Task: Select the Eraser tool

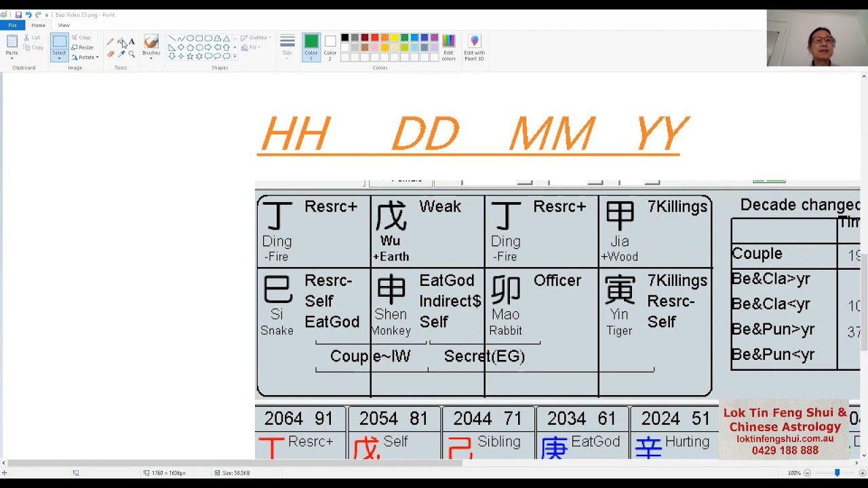Action: click(x=111, y=54)
